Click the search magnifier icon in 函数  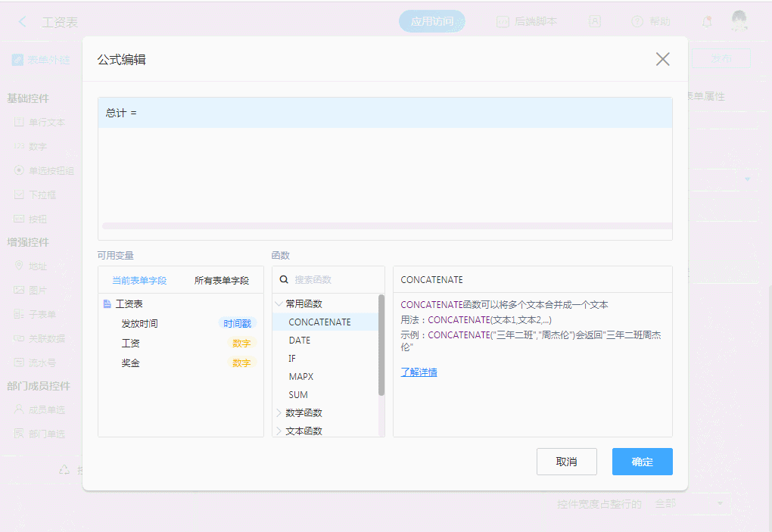point(284,280)
